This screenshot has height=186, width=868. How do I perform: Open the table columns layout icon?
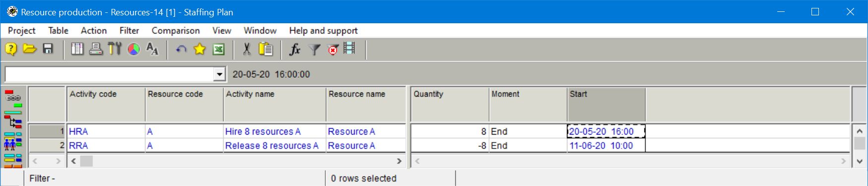[77, 49]
